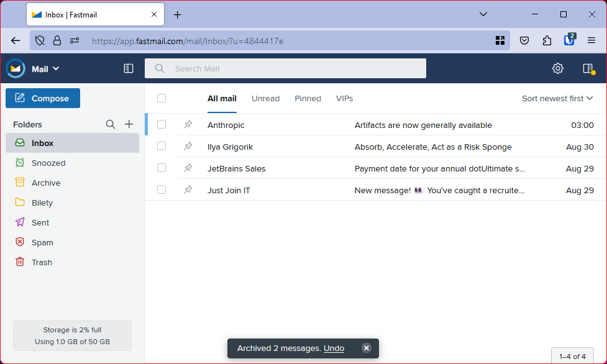
Task: Open 'Absorb, Accelerate, Act as a Risk Sponge' email
Action: pos(433,147)
